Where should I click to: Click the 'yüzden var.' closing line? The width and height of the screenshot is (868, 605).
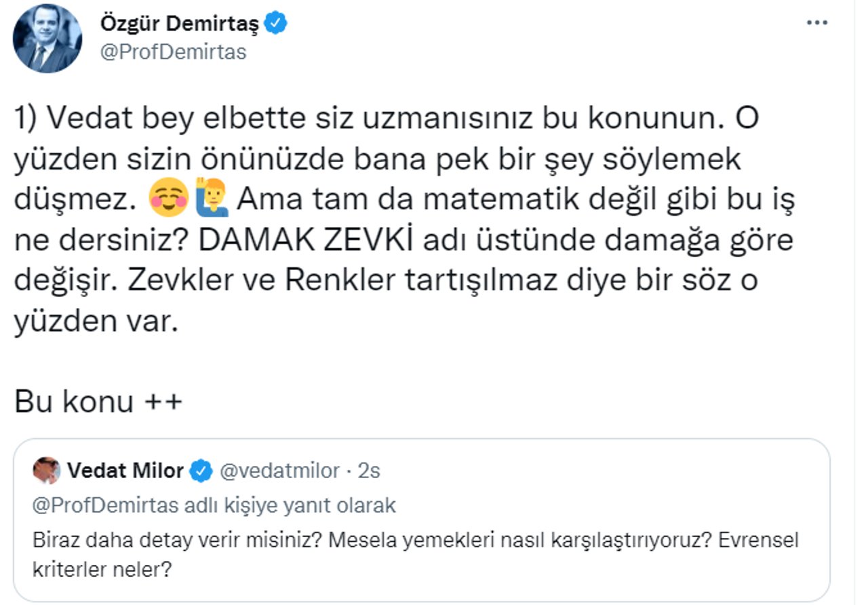[x=96, y=321]
